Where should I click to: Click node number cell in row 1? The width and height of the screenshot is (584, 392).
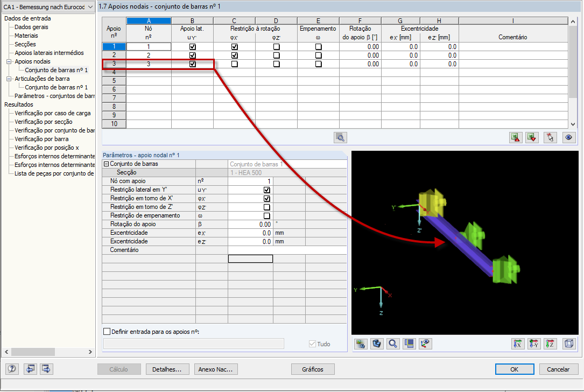149,47
